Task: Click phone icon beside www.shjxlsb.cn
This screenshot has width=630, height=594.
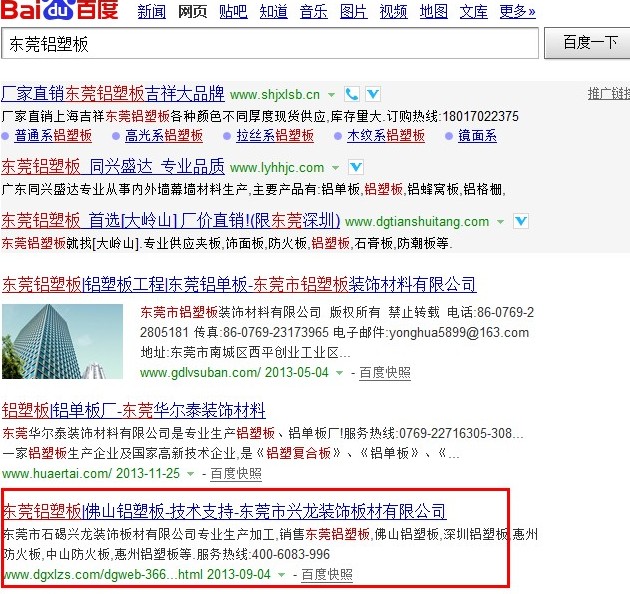Action: coord(352,94)
